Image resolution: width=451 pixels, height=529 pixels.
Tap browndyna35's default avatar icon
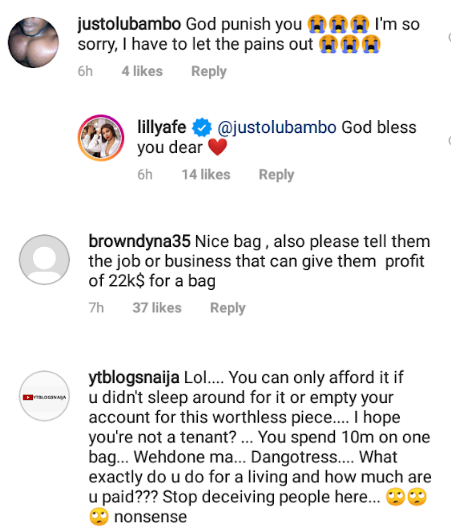click(x=44, y=260)
